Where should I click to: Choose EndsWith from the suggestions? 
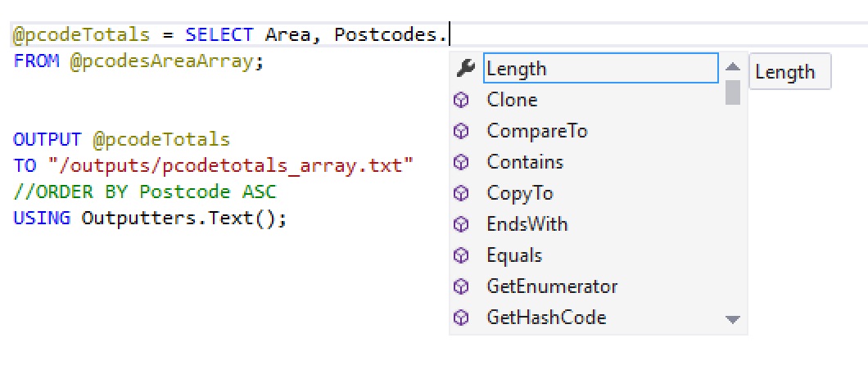527,224
